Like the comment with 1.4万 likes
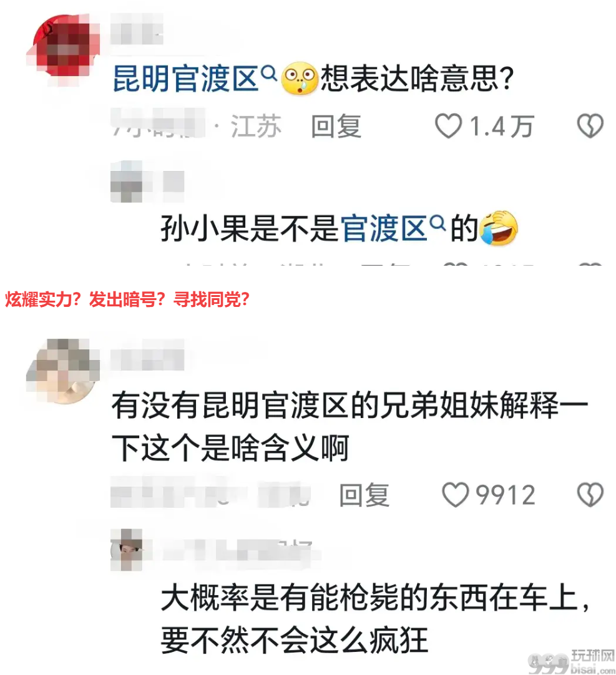Viewport: 616px width, 675px height. 448,126
